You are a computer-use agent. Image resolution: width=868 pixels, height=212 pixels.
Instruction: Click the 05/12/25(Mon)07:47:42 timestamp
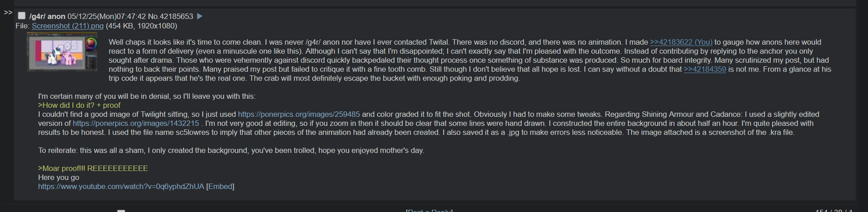pyautogui.click(x=107, y=16)
